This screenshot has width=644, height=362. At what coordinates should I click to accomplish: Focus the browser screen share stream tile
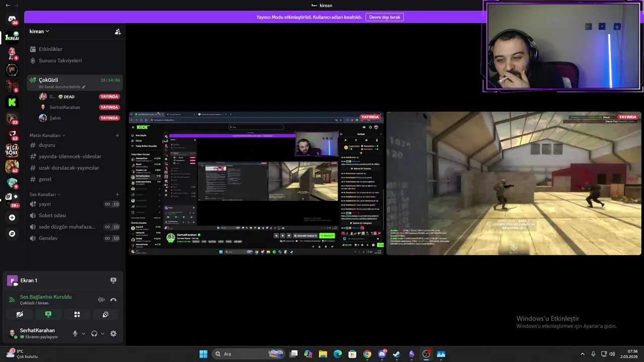click(256, 184)
